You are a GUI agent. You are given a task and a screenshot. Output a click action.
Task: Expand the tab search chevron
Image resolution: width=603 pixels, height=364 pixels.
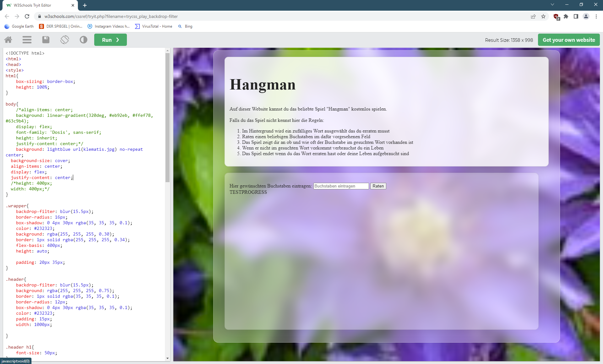[x=552, y=5]
